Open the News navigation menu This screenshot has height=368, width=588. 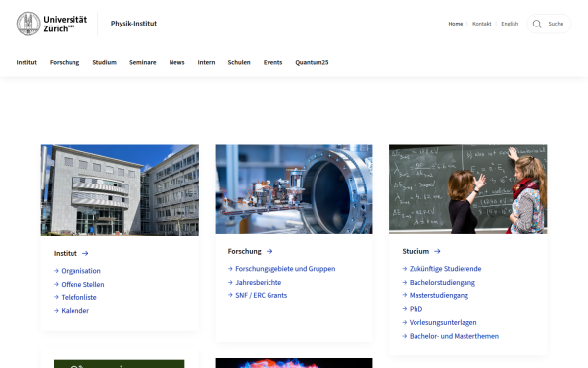coord(176,62)
